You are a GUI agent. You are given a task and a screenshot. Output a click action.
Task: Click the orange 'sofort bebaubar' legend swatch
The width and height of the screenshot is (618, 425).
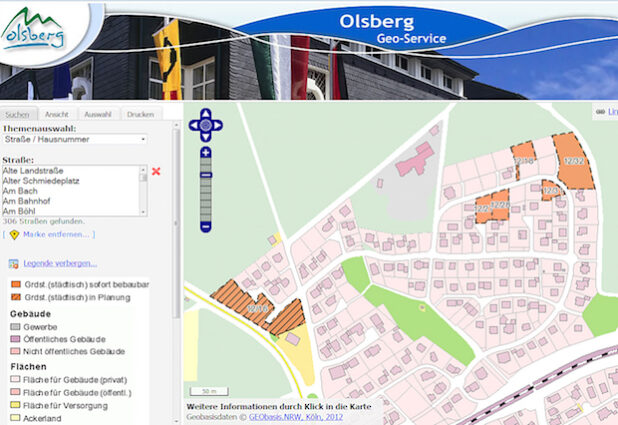point(16,284)
